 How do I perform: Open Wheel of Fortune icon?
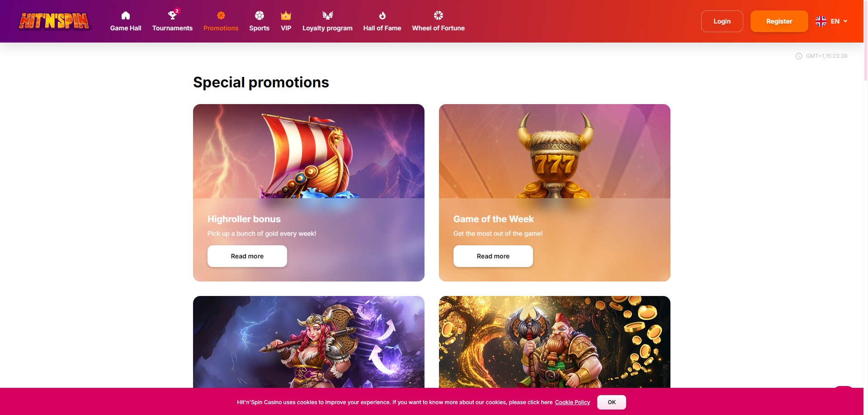point(438,15)
